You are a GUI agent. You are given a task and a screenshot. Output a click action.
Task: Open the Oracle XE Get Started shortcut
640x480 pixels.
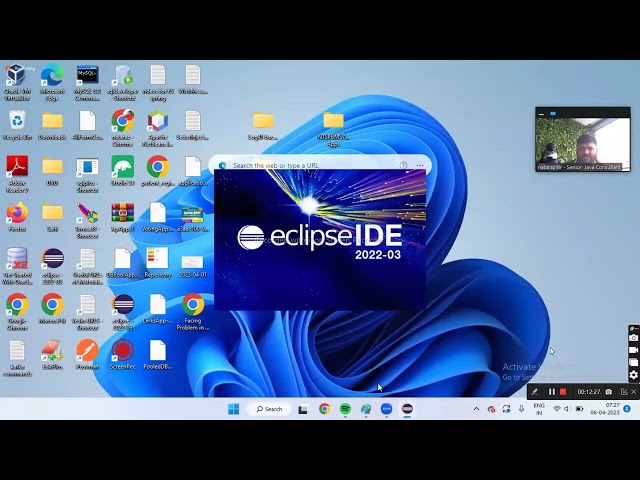(x=17, y=266)
